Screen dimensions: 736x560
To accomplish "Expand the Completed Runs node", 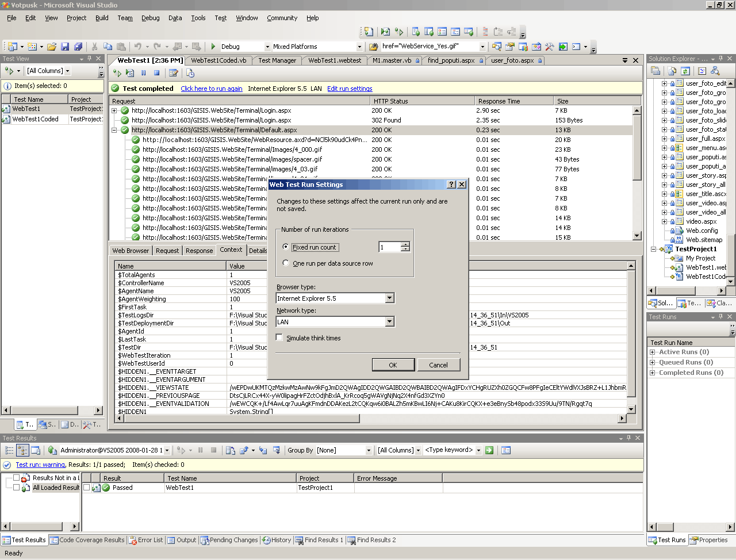I will point(653,373).
